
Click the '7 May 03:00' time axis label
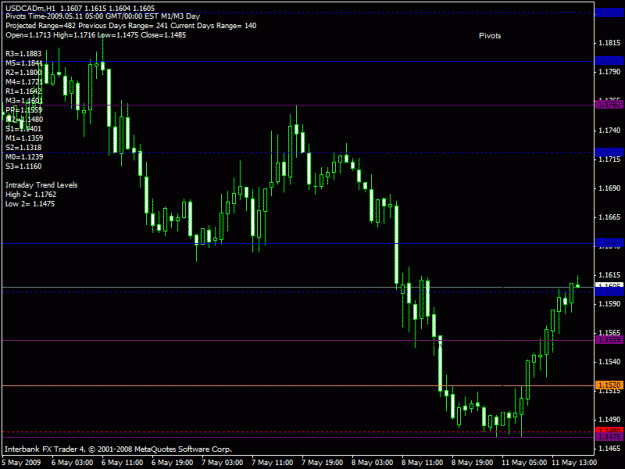tap(222, 463)
